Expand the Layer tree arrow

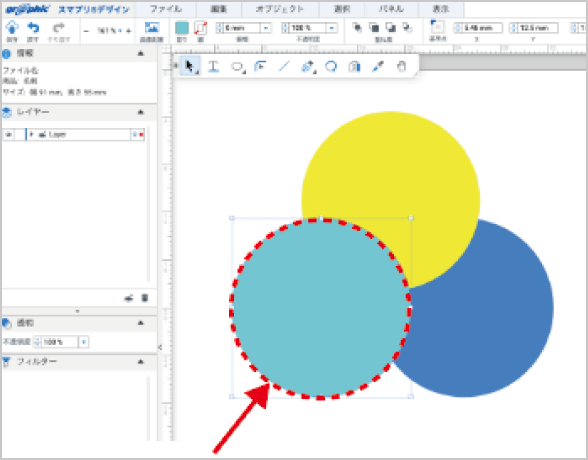32,135
